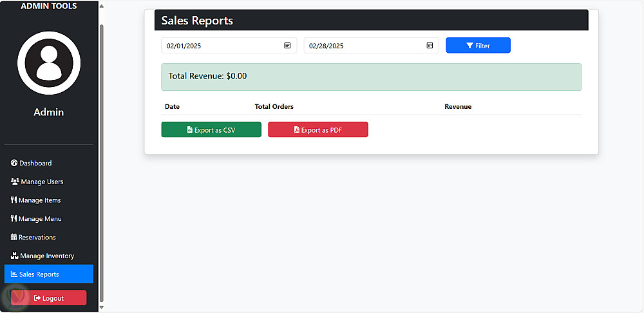Click the Dashboard gauge icon
644x313 pixels.
[x=14, y=163]
